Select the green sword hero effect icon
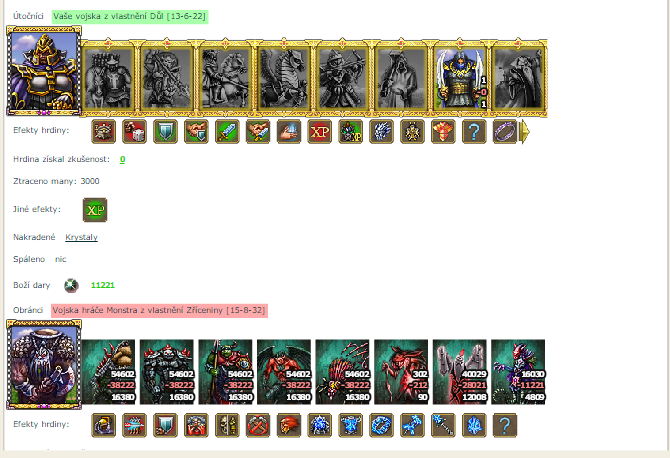Viewport: 670px width, 458px height. pyautogui.click(x=227, y=132)
